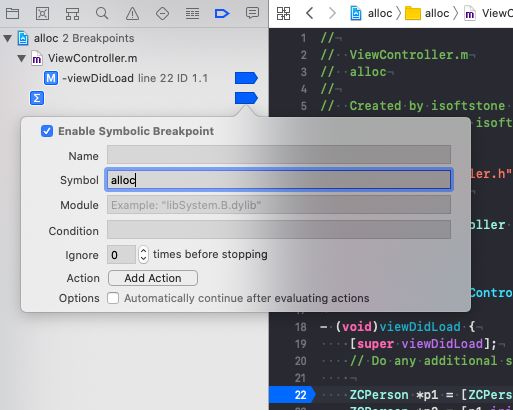Click the Name text field
This screenshot has height=410, width=513.
279,154
